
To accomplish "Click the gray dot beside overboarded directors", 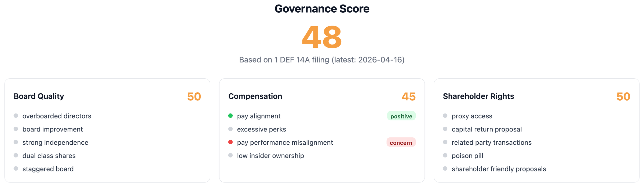I will [16, 116].
